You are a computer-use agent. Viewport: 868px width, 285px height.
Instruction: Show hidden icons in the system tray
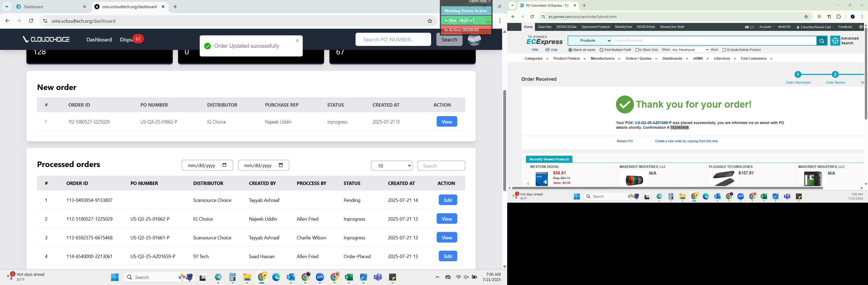coord(437,277)
